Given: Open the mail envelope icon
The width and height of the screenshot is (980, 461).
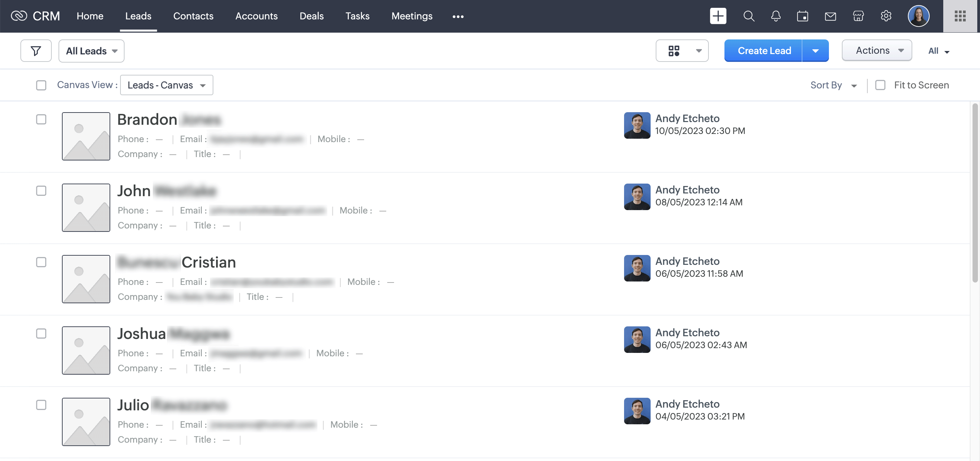Looking at the screenshot, I should (830, 16).
